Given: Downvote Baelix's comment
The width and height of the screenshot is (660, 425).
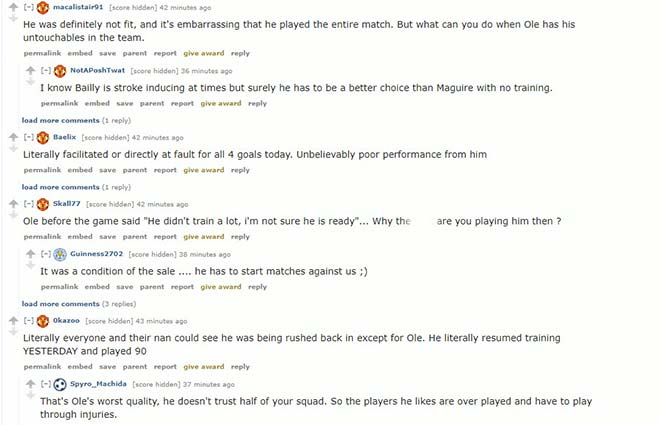Looking at the screenshot, I should [13, 148].
